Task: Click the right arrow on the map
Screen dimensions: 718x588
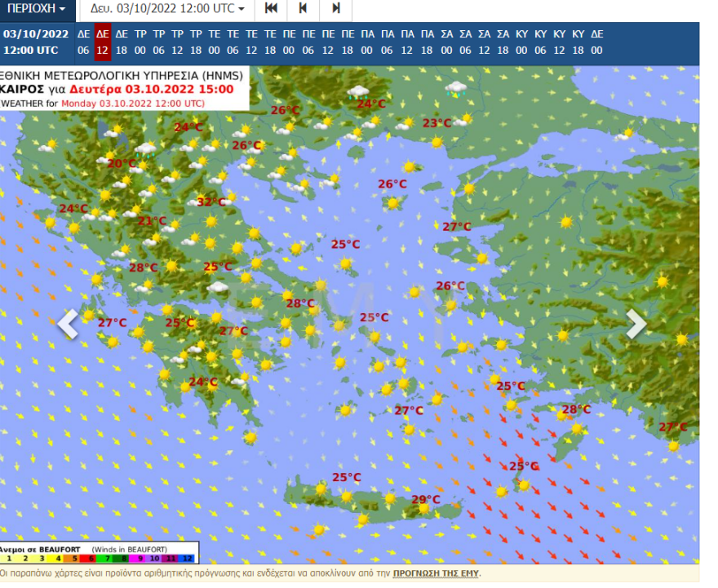Action: click(636, 324)
